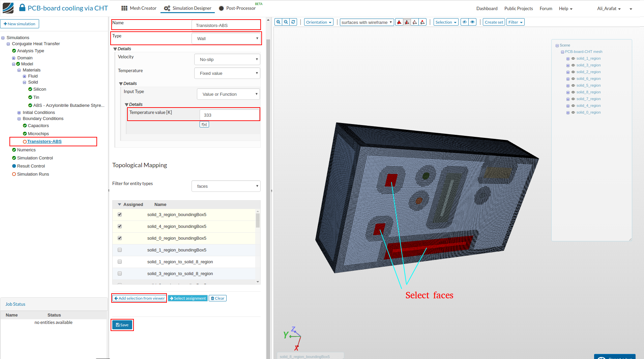Screen dimensions: 644x359
Task: Check solid_1_region_boundingBox5 assignment
Action: (120, 250)
